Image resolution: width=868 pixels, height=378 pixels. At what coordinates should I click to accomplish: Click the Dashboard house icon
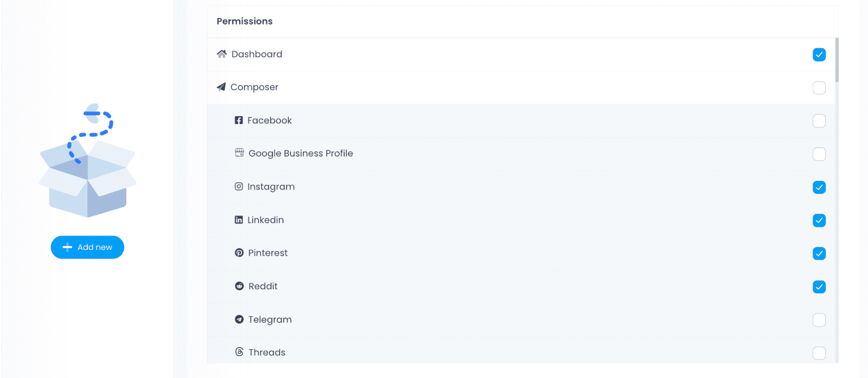(x=221, y=54)
